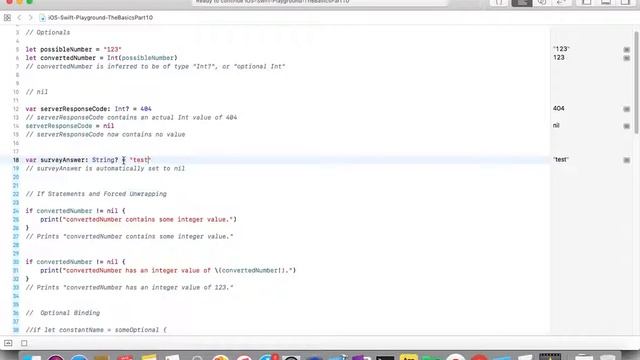The width and height of the screenshot is (640, 360).
Task: Select the version editor toolbar button
Action: tap(562, 2)
